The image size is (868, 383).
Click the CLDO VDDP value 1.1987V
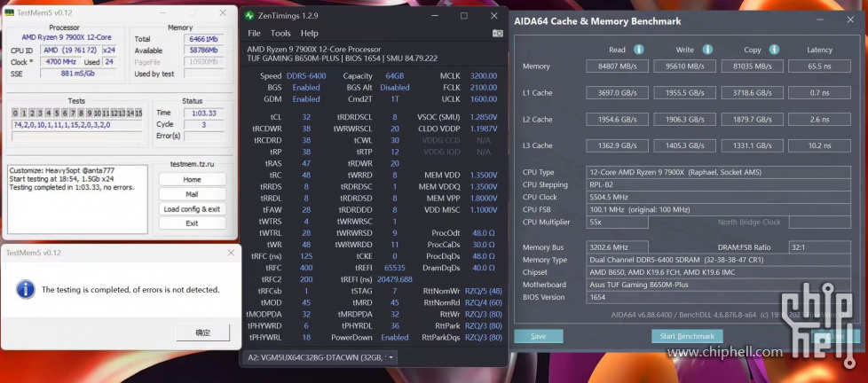[484, 129]
